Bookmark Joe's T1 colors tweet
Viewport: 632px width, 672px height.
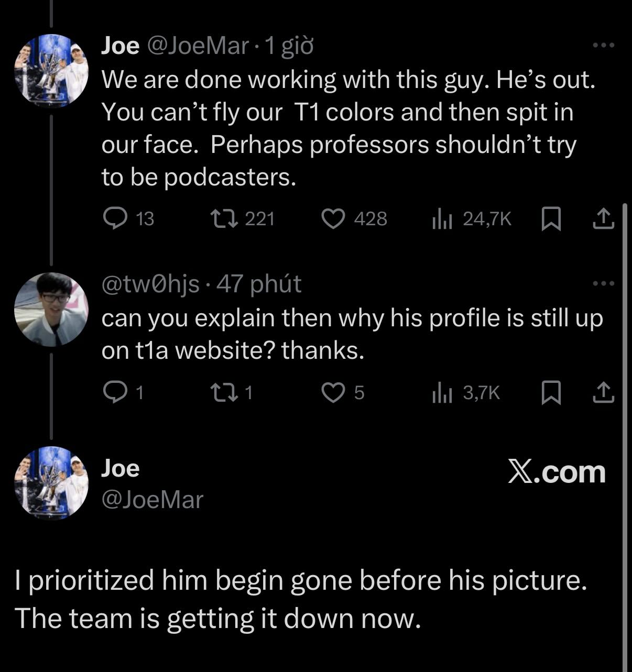[551, 219]
